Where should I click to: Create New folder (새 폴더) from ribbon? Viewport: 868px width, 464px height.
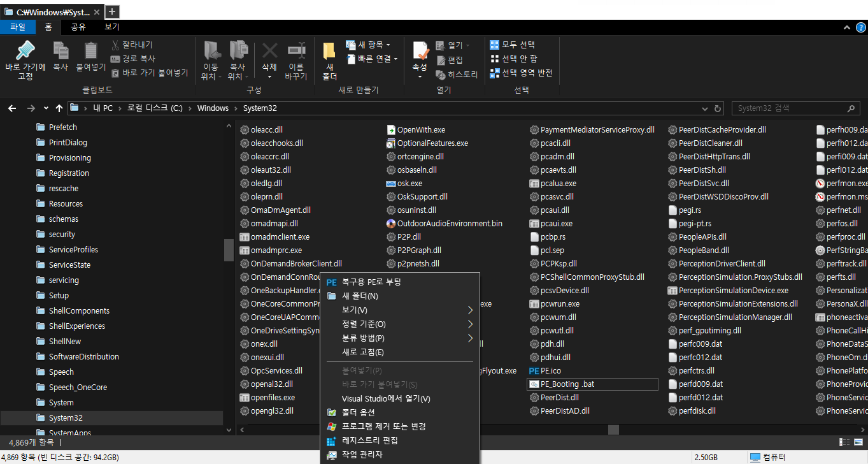click(x=329, y=61)
